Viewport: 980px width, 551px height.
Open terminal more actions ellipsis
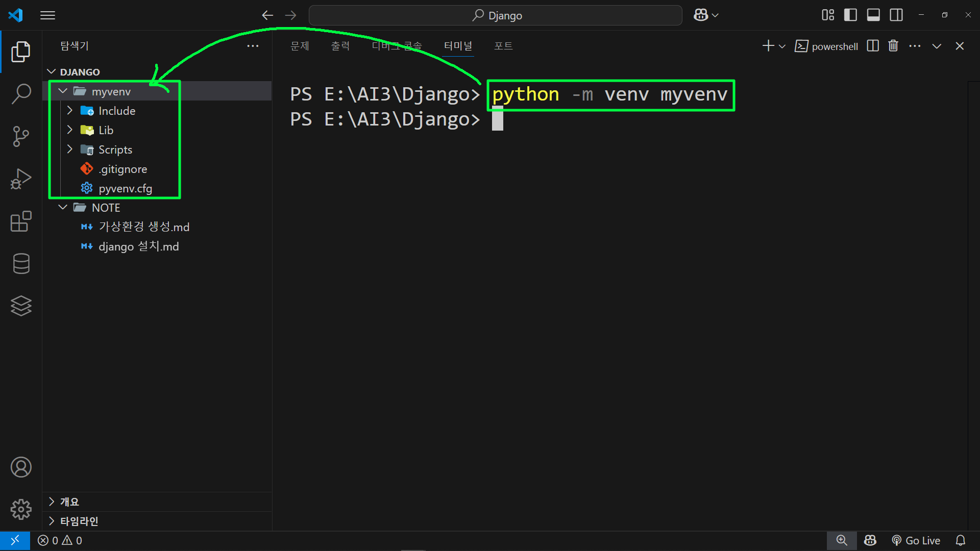coord(915,46)
